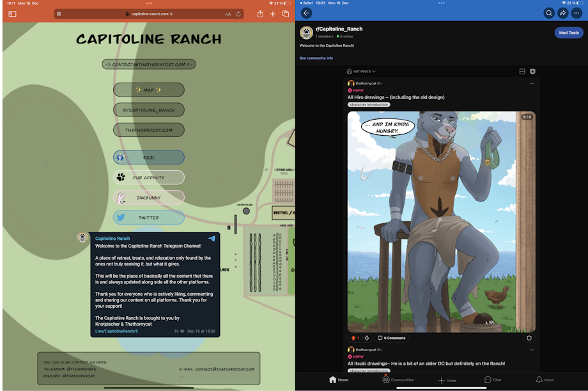Viewport: 588px width, 391px height.
Task: Open the 'All Itsuki drawings' post title
Action: (426, 363)
